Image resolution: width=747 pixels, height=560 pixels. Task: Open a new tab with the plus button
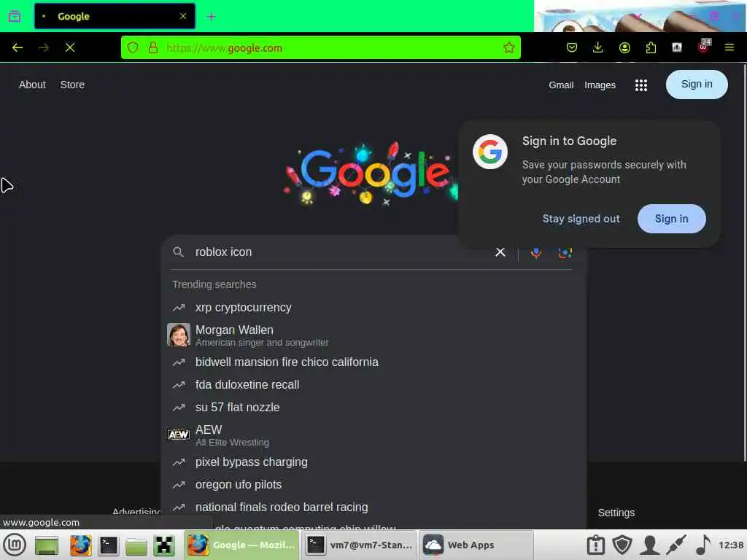coord(212,17)
